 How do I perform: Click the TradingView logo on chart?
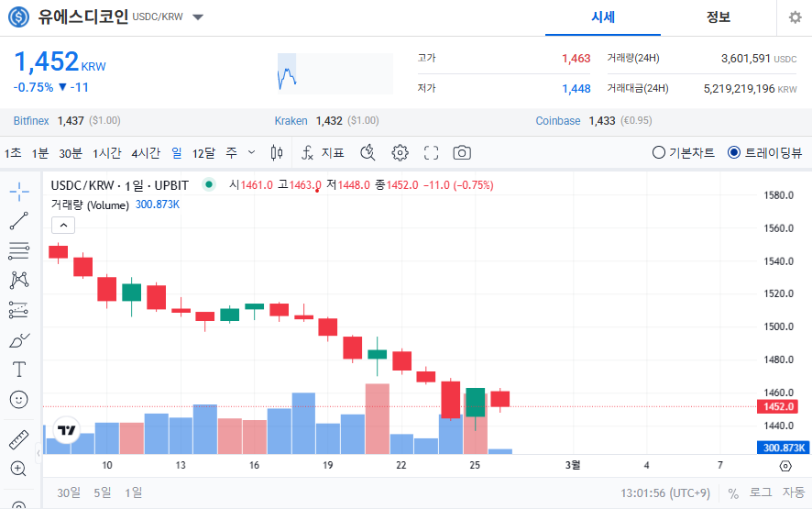coord(66,430)
